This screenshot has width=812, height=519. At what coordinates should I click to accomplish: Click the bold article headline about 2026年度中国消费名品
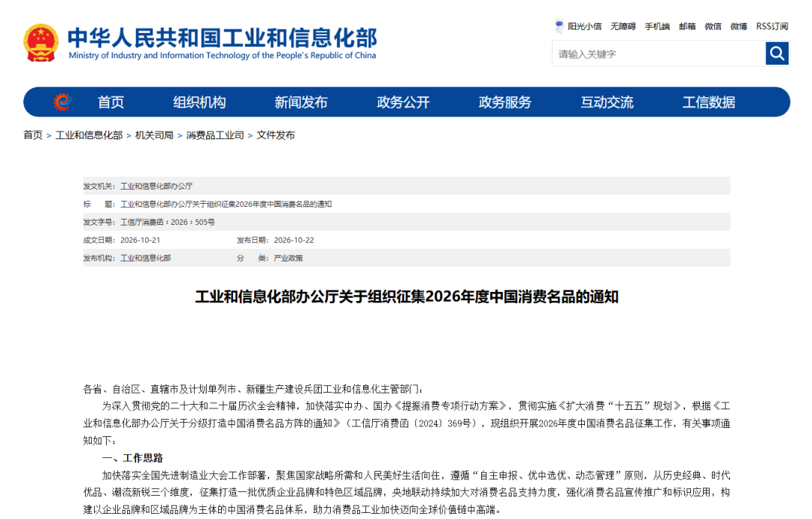(407, 297)
